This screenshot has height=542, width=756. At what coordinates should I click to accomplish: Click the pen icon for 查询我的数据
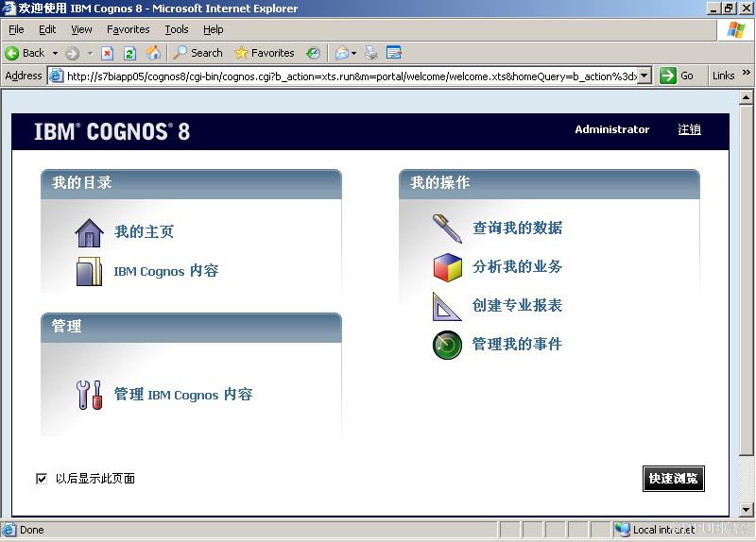pyautogui.click(x=447, y=229)
